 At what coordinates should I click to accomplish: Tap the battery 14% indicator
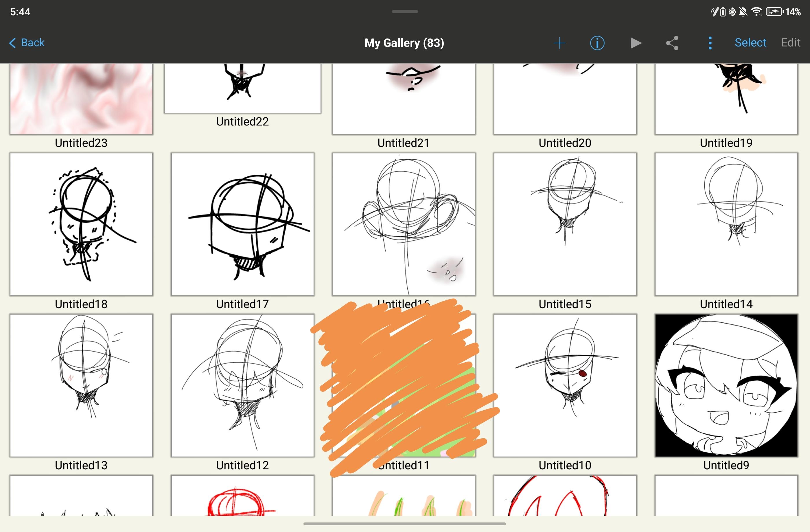tap(783, 12)
